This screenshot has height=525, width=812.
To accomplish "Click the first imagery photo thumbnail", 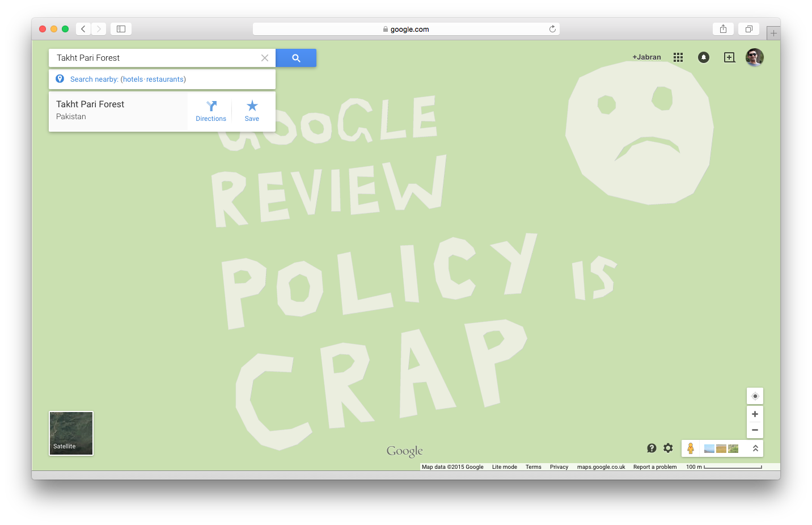I will 709,449.
